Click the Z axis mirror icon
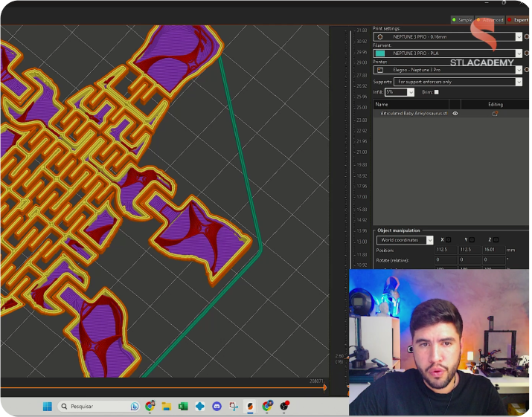 tap(496, 240)
